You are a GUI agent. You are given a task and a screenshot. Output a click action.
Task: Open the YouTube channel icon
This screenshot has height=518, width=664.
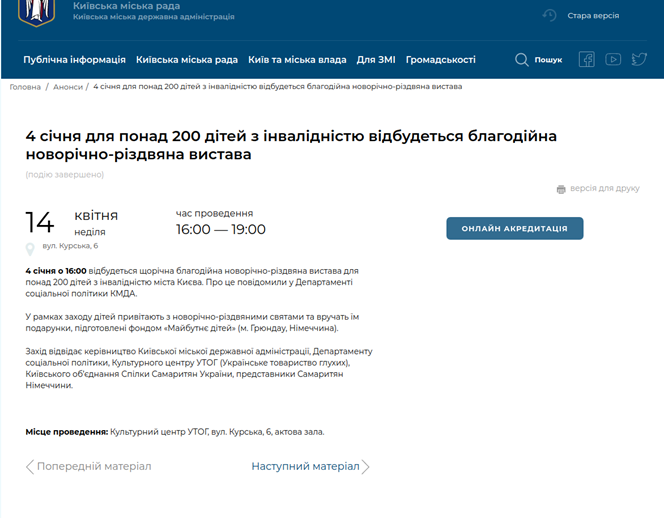point(613,60)
